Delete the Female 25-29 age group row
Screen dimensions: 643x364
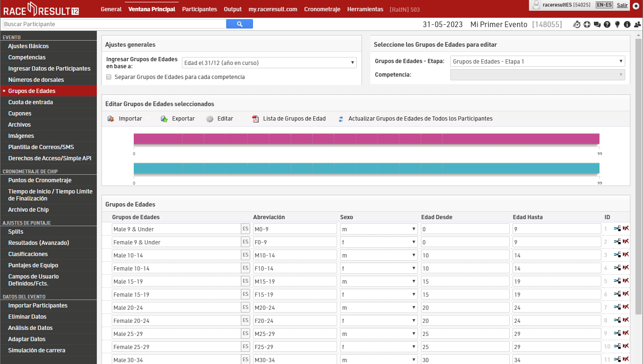(x=626, y=346)
